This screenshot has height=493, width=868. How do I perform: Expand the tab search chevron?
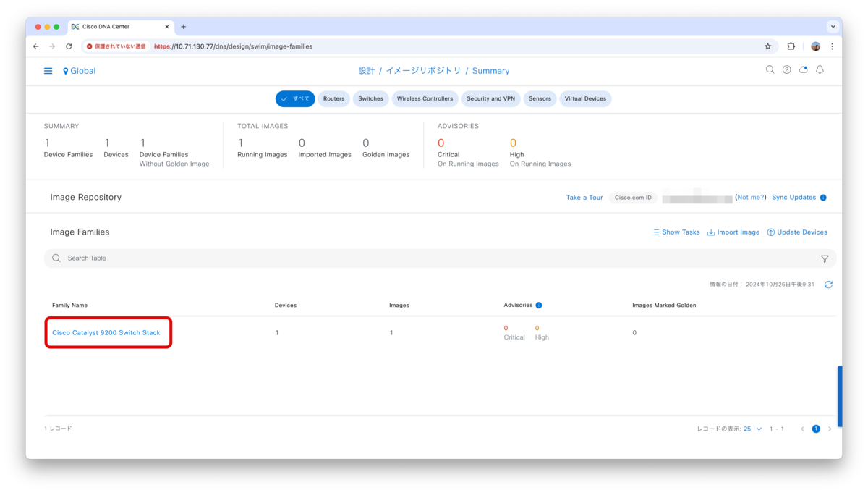[x=833, y=27]
